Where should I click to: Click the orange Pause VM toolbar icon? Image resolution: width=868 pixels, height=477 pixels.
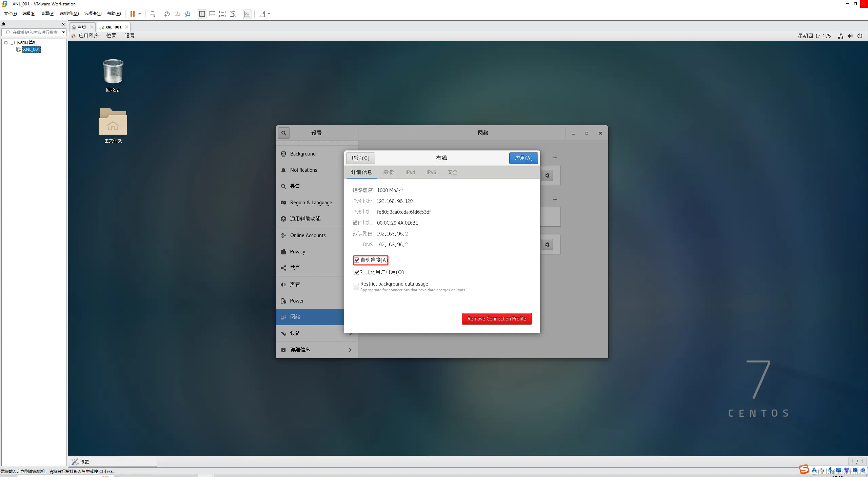point(132,14)
